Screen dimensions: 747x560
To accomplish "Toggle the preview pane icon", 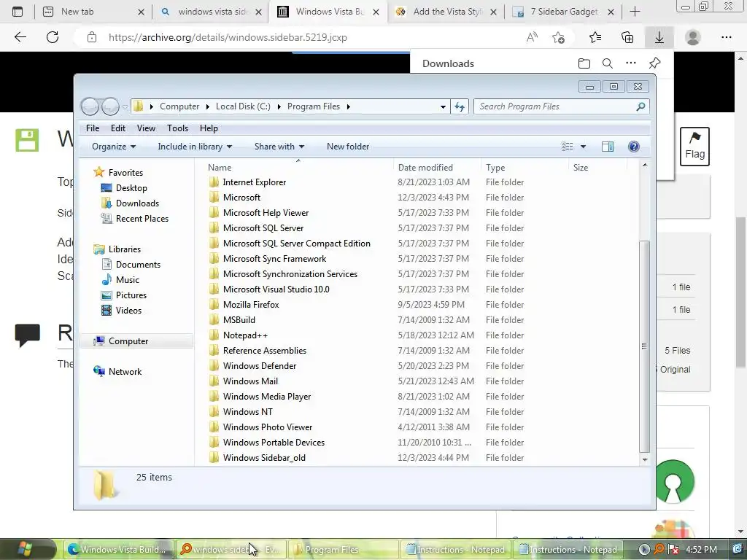I will tap(608, 147).
